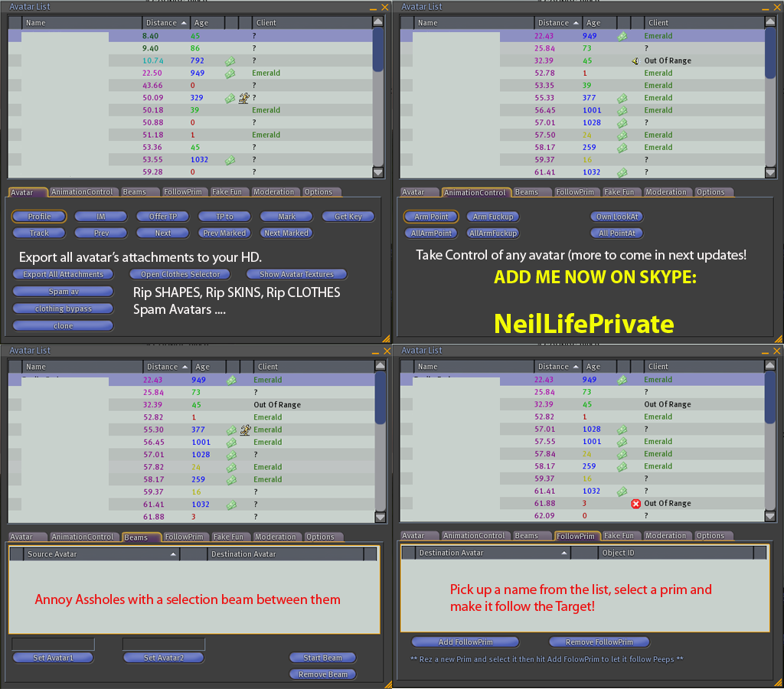Click the Remove Beam button
The width and height of the screenshot is (784, 689).
[322, 674]
